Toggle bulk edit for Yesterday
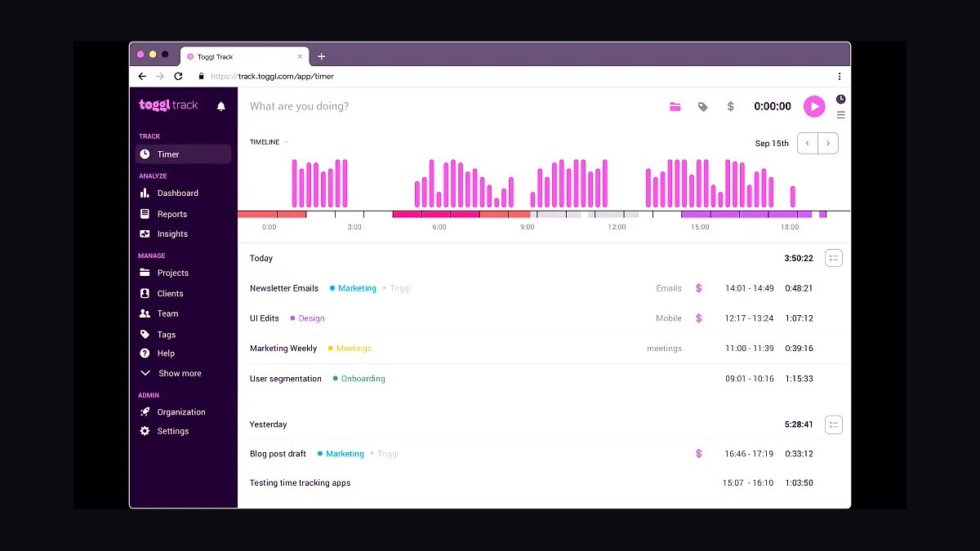 click(833, 424)
